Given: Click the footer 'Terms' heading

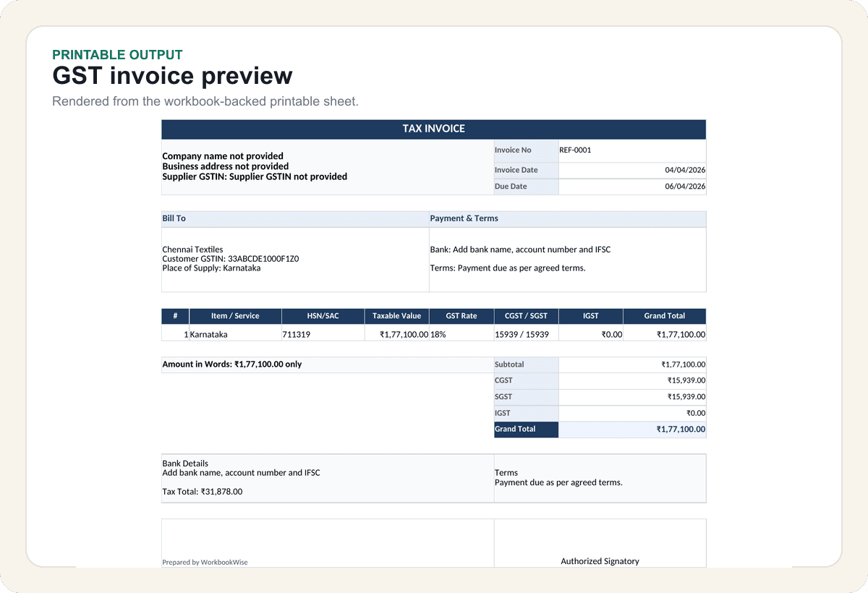Looking at the screenshot, I should [506, 473].
